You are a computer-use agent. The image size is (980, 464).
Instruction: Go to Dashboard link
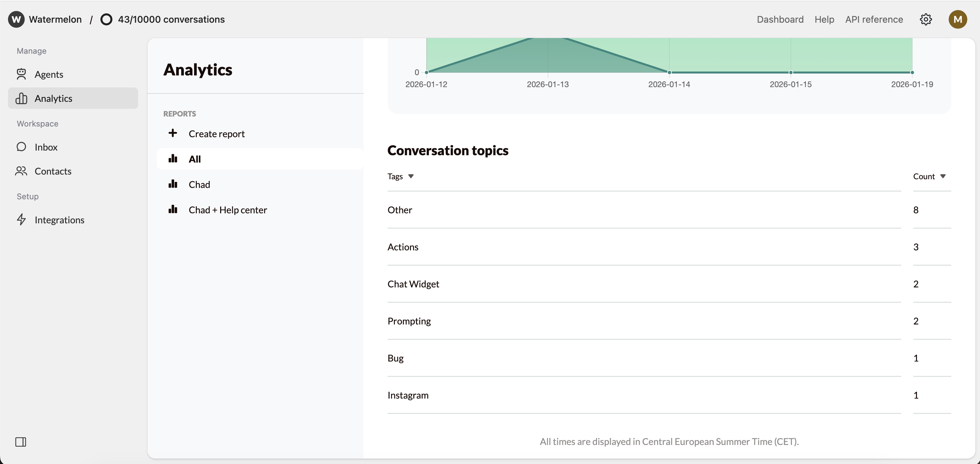point(780,19)
